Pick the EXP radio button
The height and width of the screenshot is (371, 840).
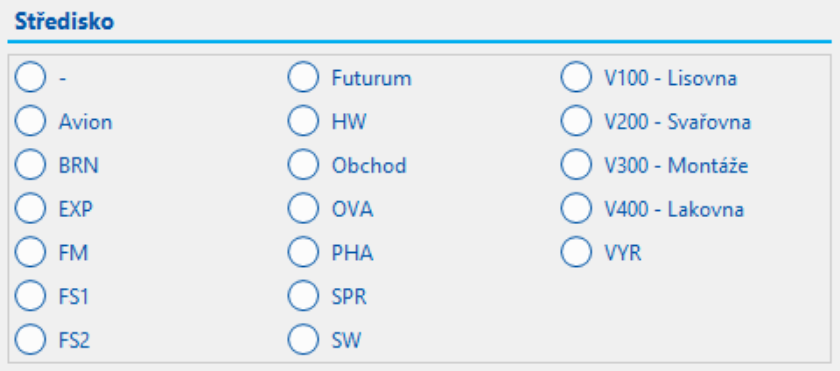pyautogui.click(x=30, y=208)
